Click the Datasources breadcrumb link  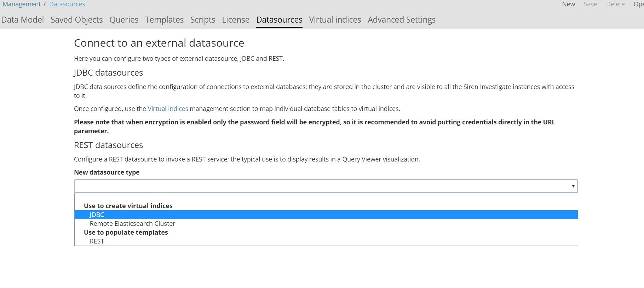(67, 4)
